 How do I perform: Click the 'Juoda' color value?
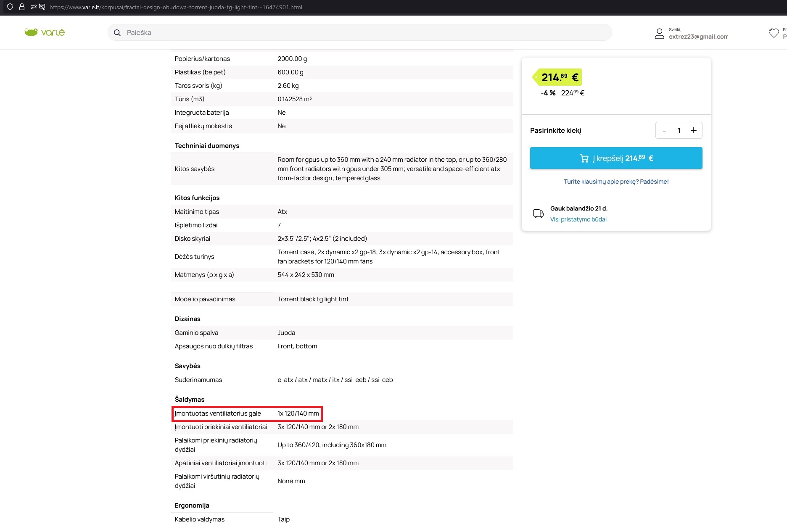(286, 333)
